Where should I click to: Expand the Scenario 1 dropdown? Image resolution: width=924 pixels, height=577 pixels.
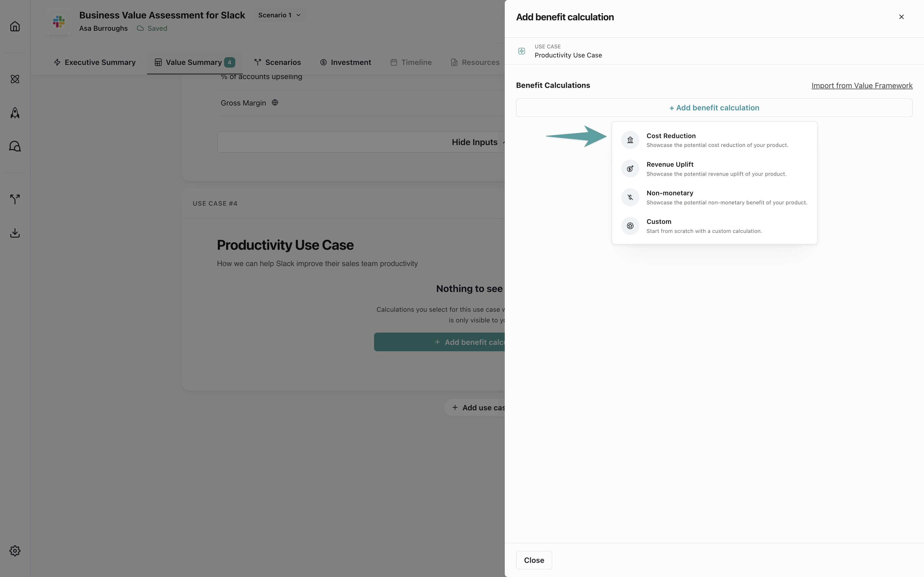pos(279,15)
